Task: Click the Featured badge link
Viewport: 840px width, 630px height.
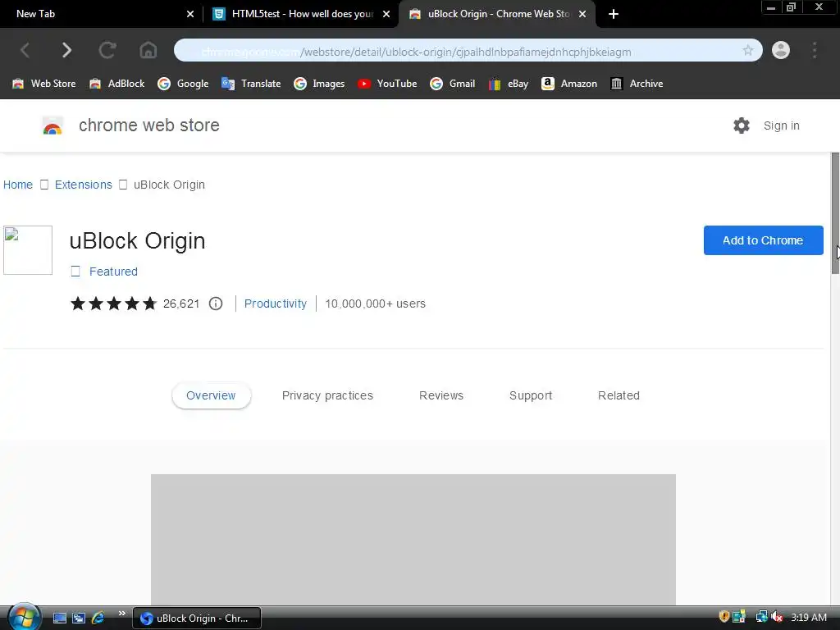Action: [113, 272]
